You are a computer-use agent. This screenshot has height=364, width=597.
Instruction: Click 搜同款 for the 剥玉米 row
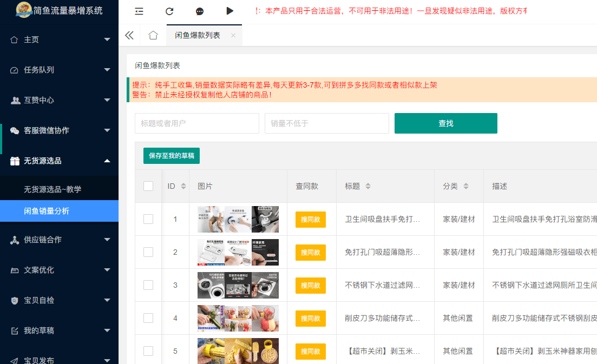point(310,352)
